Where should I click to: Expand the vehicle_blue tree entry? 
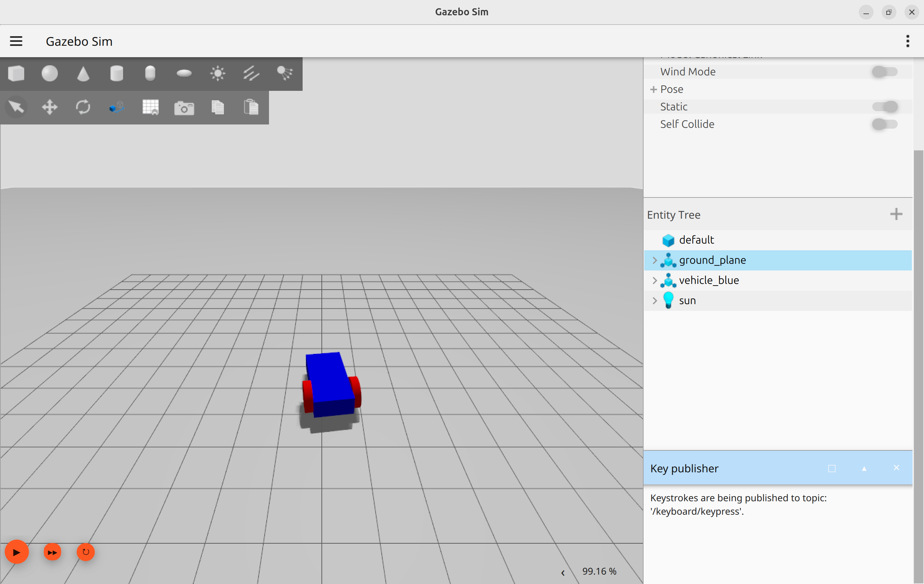click(655, 281)
